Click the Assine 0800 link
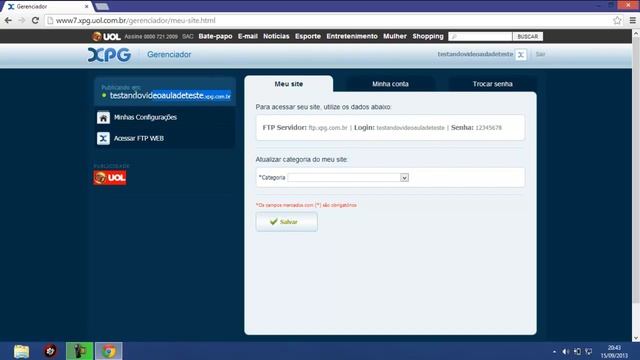Image resolution: width=640 pixels, height=360 pixels. (x=151, y=36)
